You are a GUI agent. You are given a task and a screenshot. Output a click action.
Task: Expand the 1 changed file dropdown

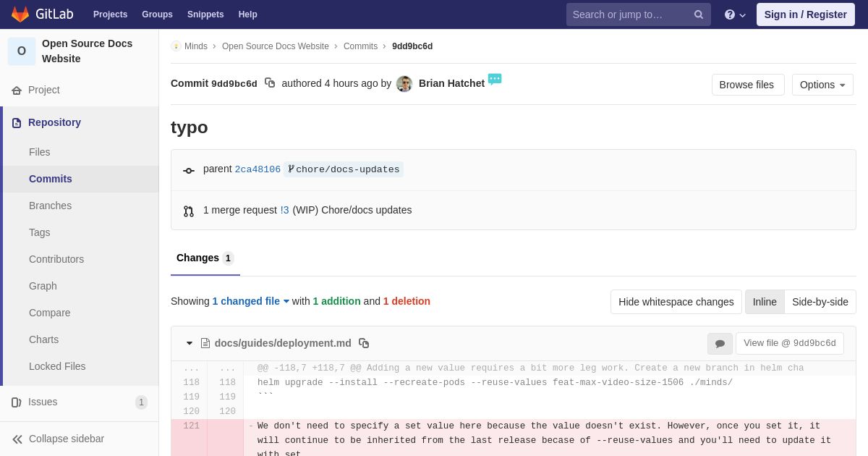click(250, 301)
